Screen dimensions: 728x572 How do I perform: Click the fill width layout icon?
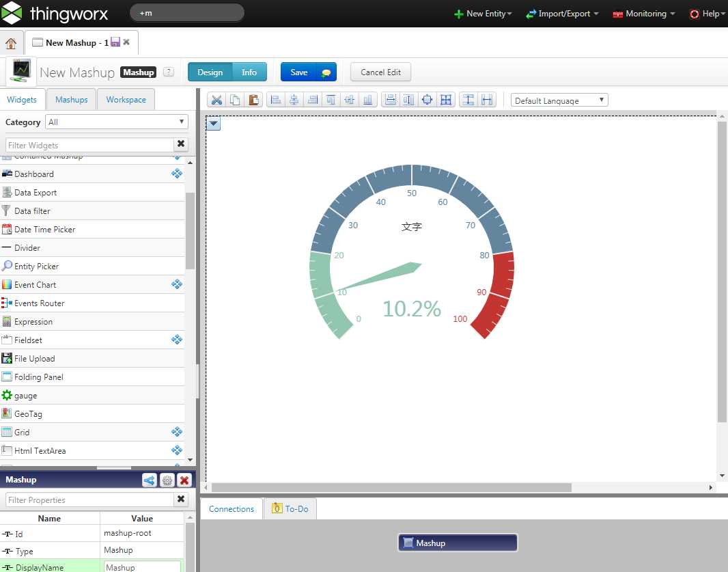[391, 100]
